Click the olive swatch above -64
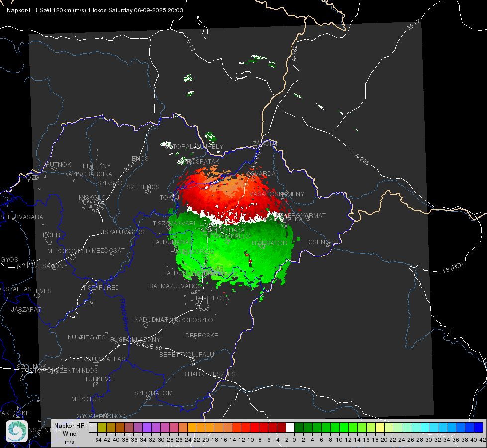The image size is (487, 448). click(102, 427)
